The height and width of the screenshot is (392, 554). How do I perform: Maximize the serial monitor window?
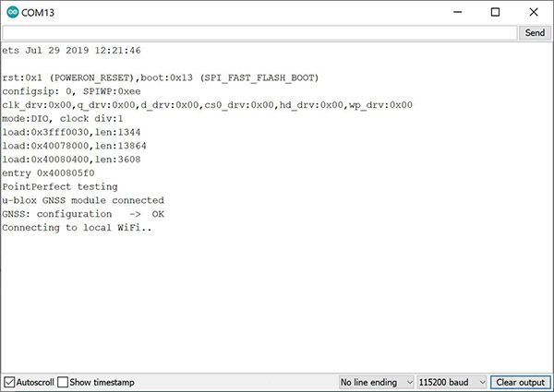coord(495,12)
